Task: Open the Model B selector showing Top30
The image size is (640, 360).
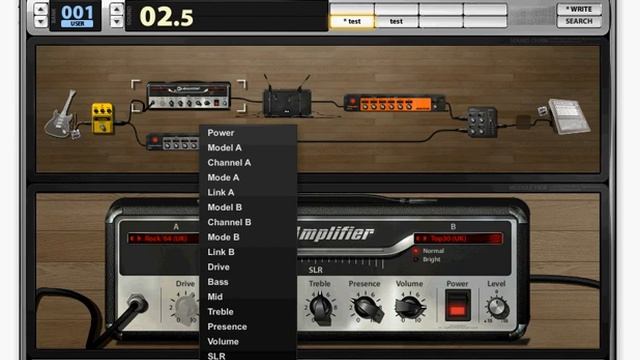Action: 458,238
